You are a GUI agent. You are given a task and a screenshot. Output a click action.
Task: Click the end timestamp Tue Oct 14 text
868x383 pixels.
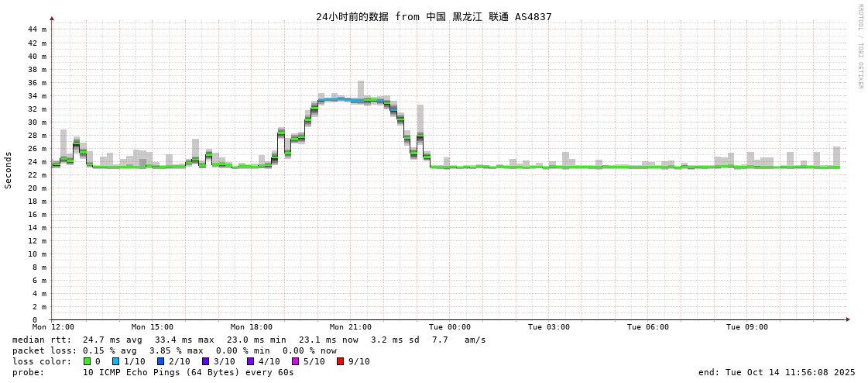pyautogui.click(x=777, y=372)
